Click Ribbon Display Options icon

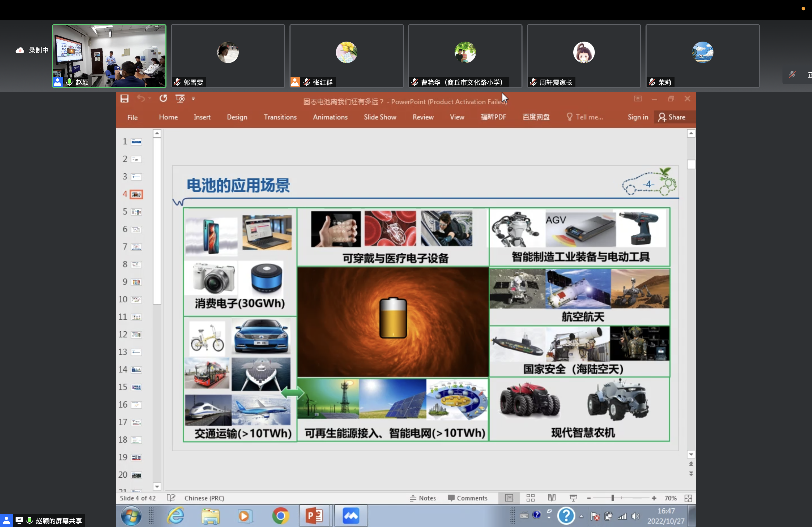point(638,98)
